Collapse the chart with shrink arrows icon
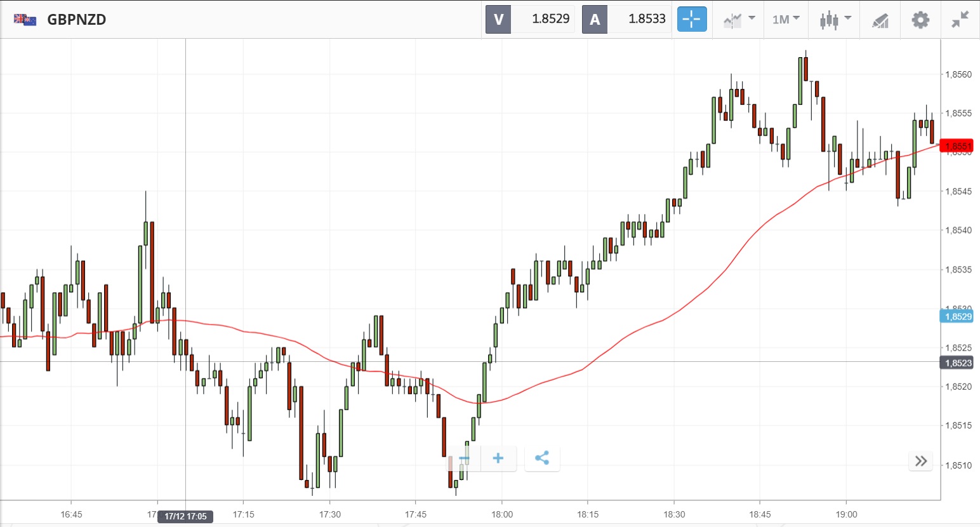Viewport: 980px width, 527px height. pos(960,20)
